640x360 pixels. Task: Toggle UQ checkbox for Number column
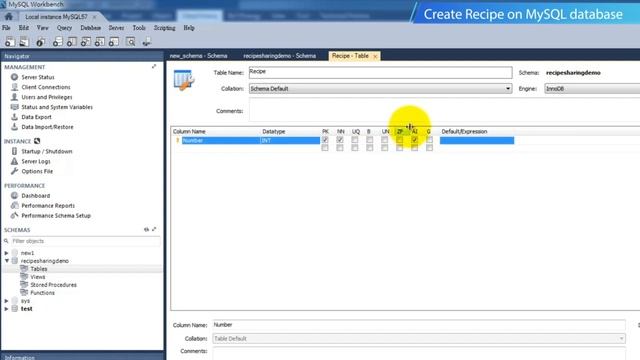(x=355, y=140)
